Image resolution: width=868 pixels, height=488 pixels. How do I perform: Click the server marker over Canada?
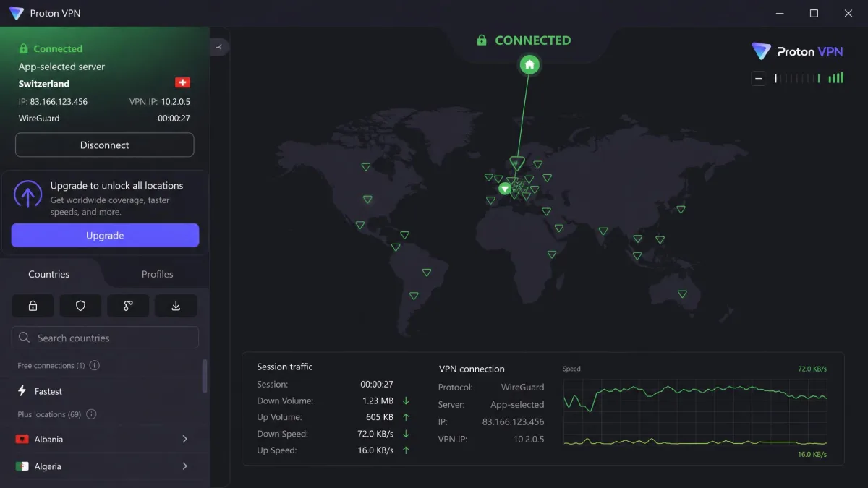coord(366,167)
